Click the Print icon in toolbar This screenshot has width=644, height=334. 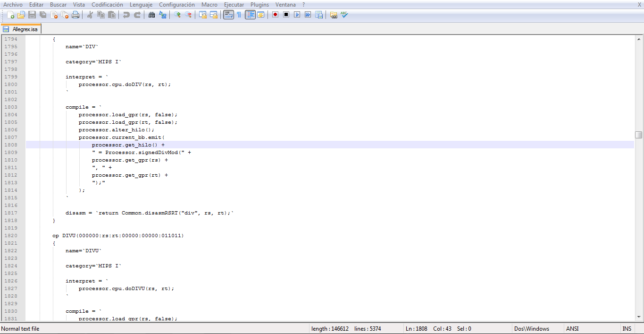(75, 15)
